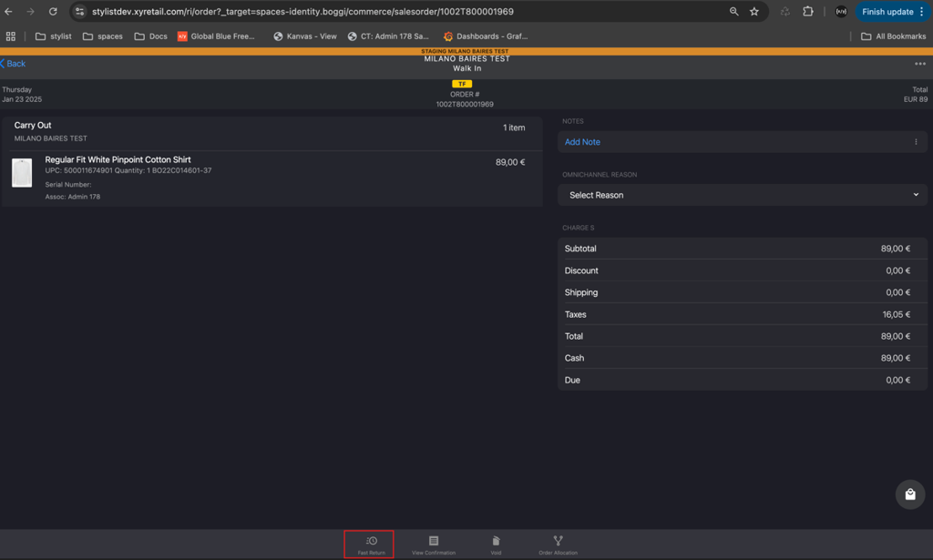Open the browser profile avatar icon
The height and width of the screenshot is (560, 933).
(x=841, y=11)
